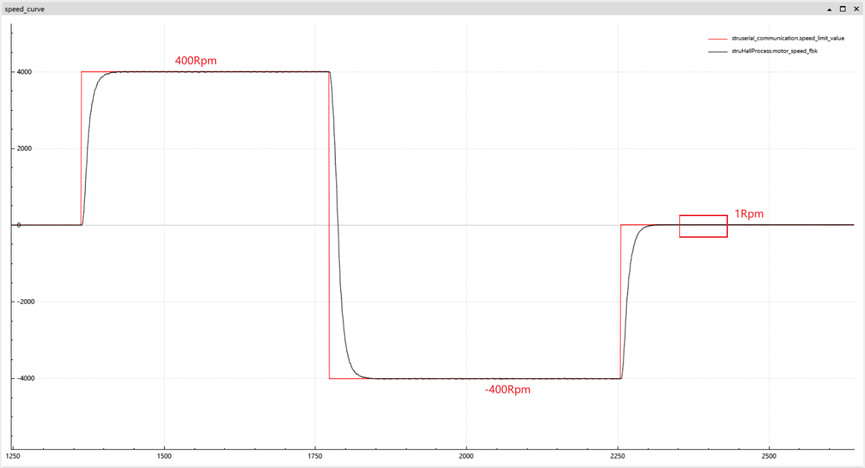Click the positive 2000 label on the vertical axis
This screenshot has width=865, height=468.
point(25,148)
